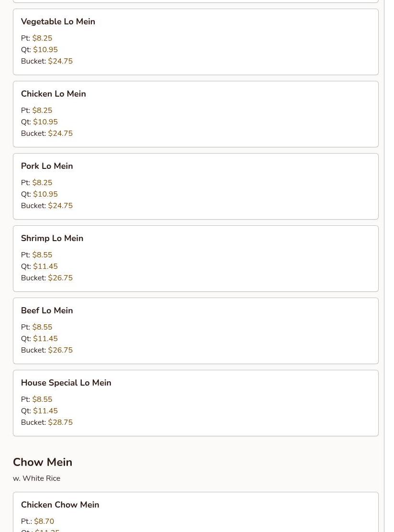Select Chicken Lo Mein Qt price $10.95
Viewport: 394px width, 532px height.
(x=45, y=122)
